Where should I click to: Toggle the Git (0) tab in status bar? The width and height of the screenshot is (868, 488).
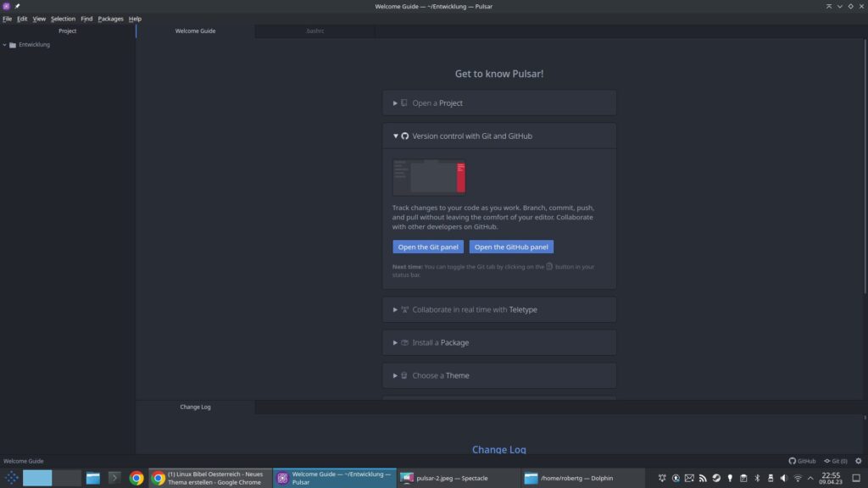[x=835, y=462]
